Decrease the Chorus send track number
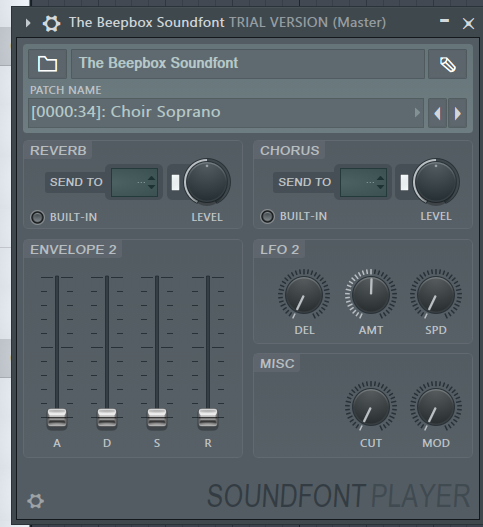Viewport: 483px width, 527px height. [380, 186]
